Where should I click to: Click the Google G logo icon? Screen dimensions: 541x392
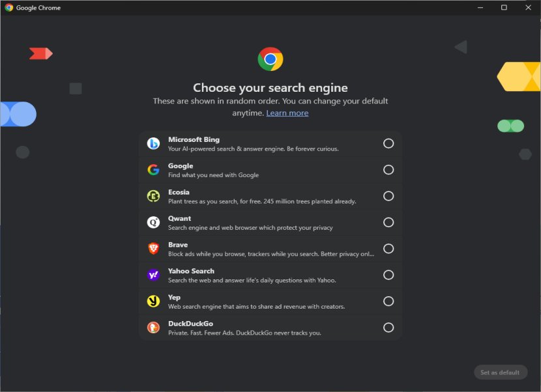(153, 169)
